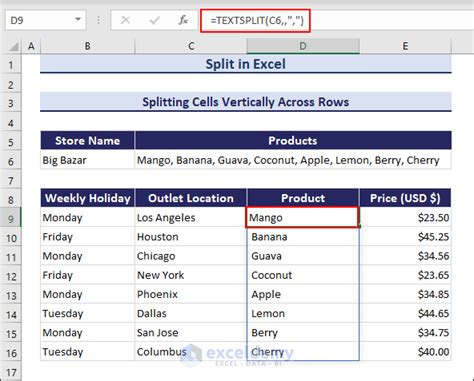The width and height of the screenshot is (474, 381).
Task: Click the '$34.75' price cell
Action: coord(405,333)
